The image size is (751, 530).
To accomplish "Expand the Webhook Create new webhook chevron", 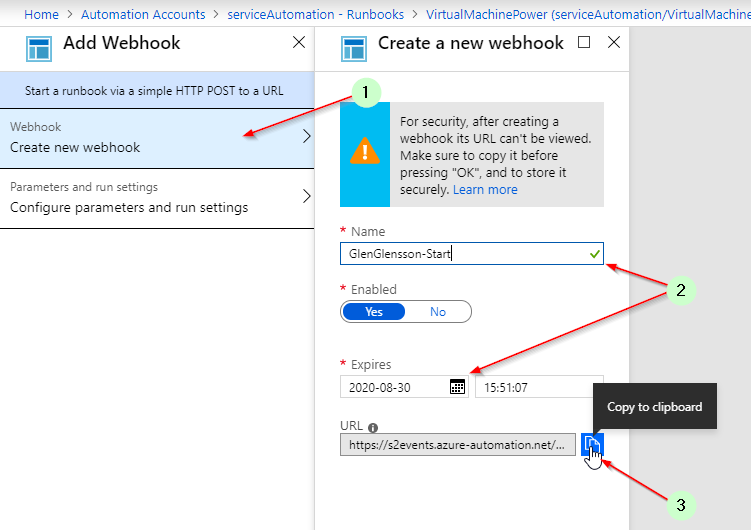I will point(307,136).
